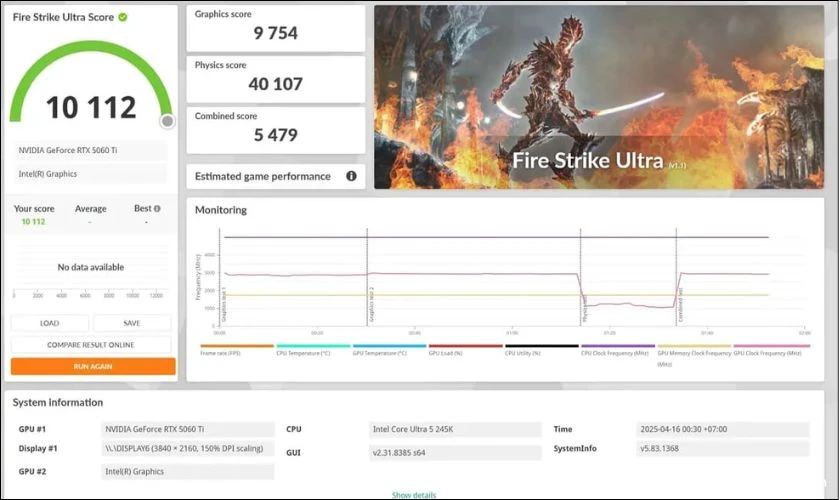
Task: Click the green validation checkmark icon
Action: (x=123, y=17)
